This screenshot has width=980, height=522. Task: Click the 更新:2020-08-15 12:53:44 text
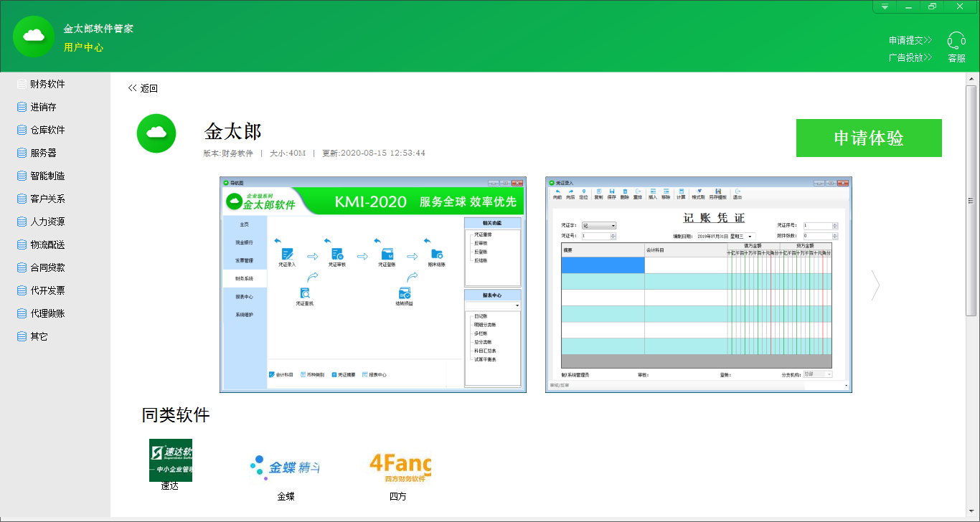pyautogui.click(x=374, y=153)
